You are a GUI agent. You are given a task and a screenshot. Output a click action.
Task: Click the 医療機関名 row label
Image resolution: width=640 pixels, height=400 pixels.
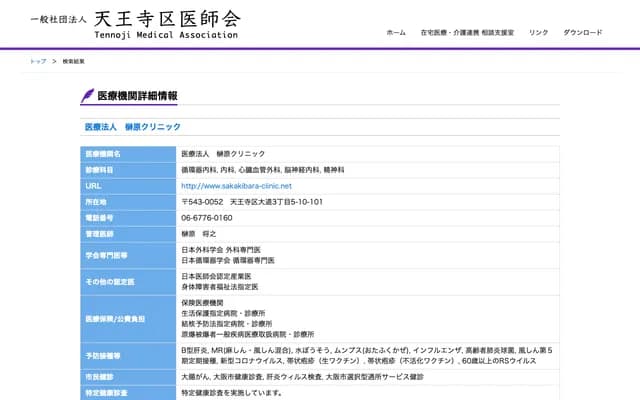click(x=103, y=154)
